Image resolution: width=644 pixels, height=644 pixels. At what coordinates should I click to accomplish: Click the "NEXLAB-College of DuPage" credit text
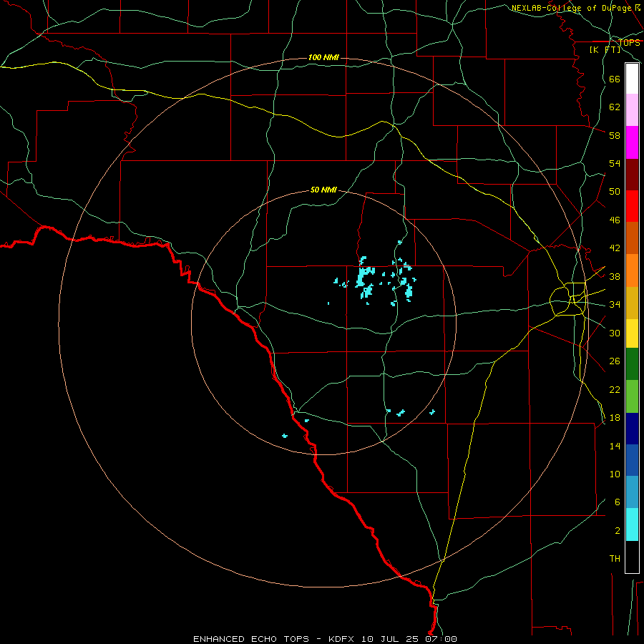click(571, 8)
